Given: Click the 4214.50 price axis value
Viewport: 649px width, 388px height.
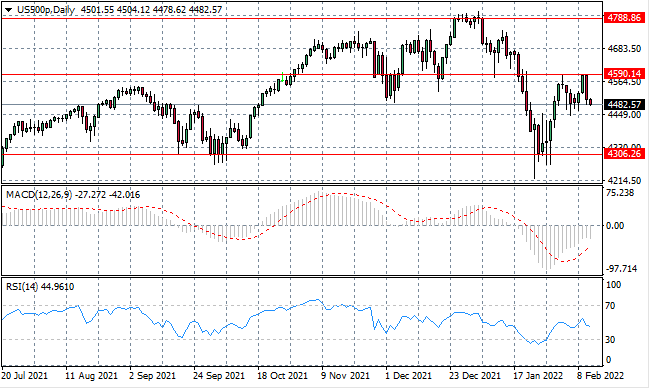Looking at the screenshot, I should coord(624,181).
